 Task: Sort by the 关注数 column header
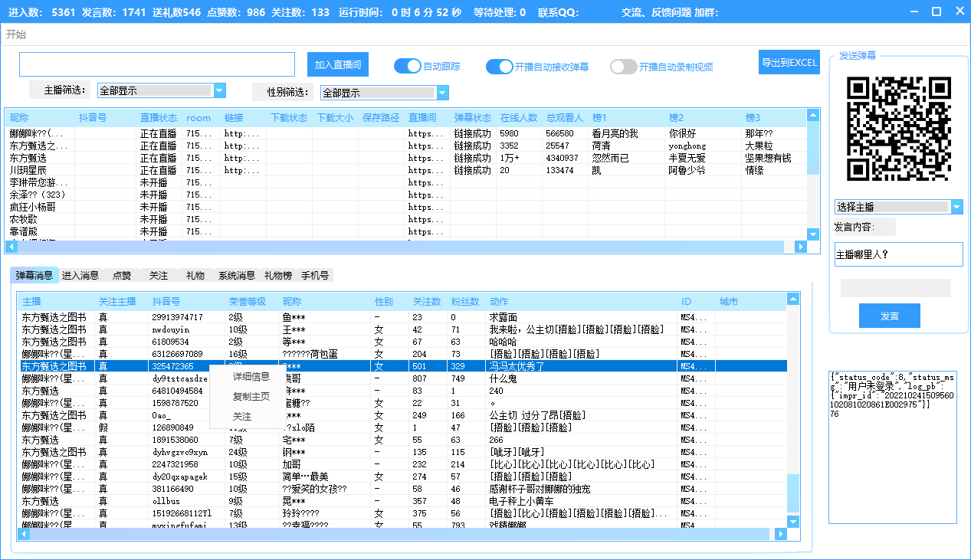coord(427,302)
